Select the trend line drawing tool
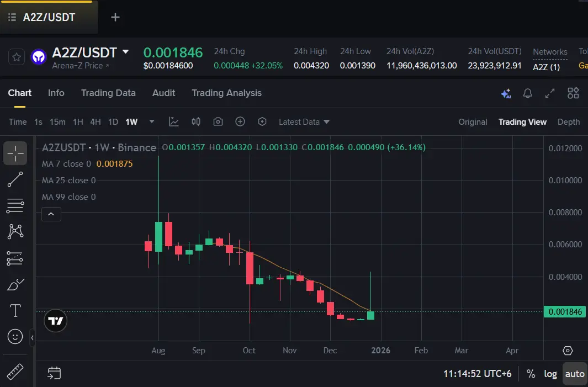Image resolution: width=588 pixels, height=387 pixels. tap(15, 179)
